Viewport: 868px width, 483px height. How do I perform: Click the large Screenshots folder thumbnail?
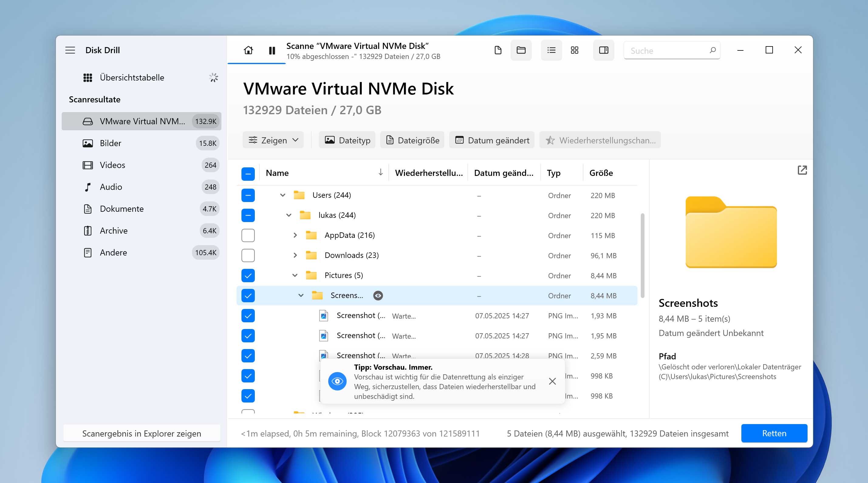(x=731, y=232)
